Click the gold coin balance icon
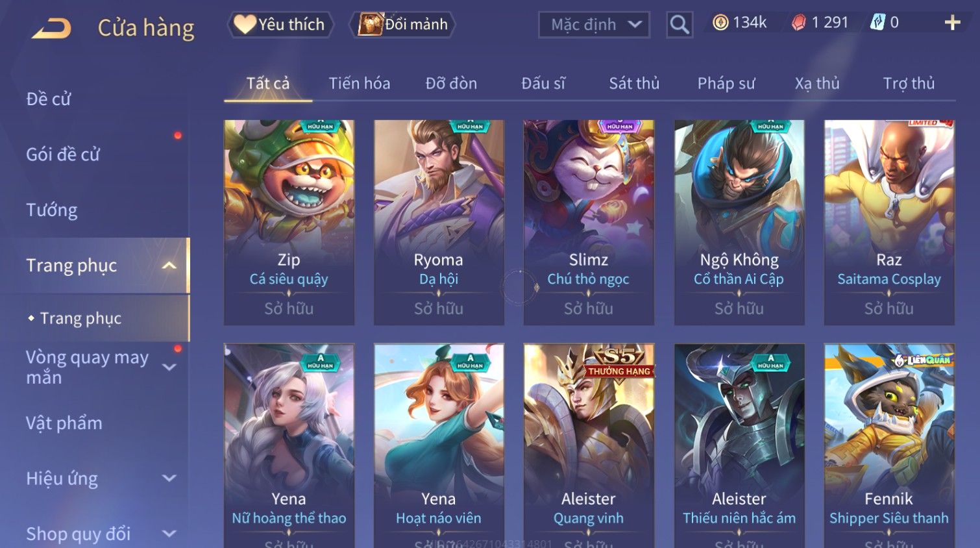The height and width of the screenshot is (548, 980). click(x=720, y=23)
